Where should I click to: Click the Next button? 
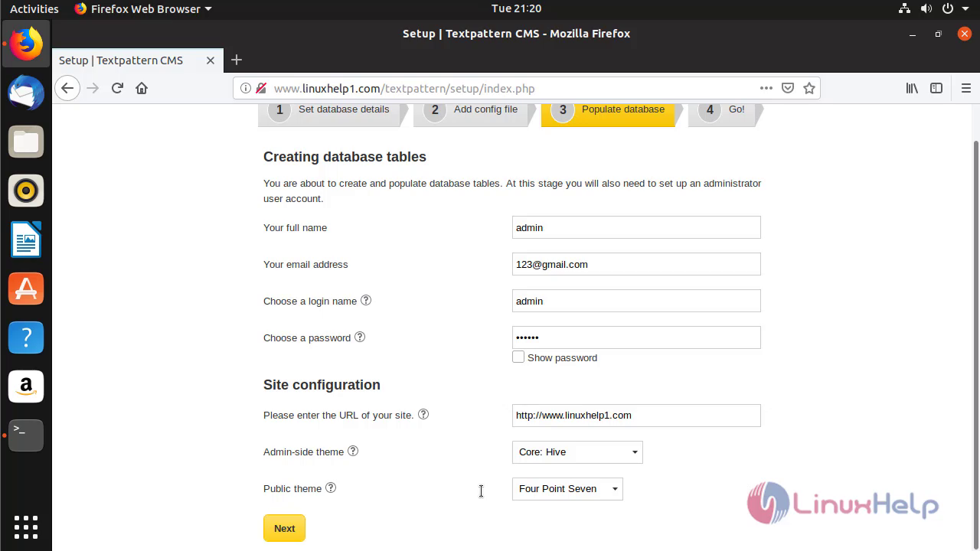[x=284, y=528]
